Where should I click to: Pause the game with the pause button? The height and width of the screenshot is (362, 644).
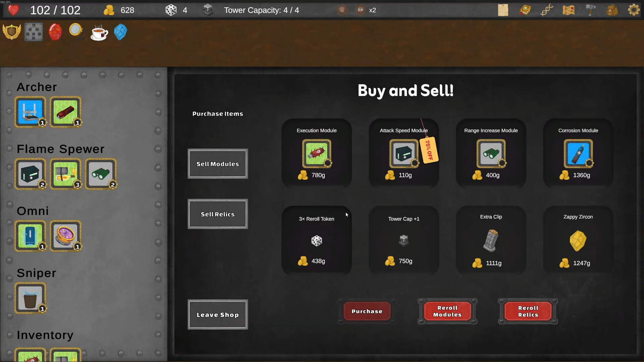pyautogui.click(x=342, y=10)
